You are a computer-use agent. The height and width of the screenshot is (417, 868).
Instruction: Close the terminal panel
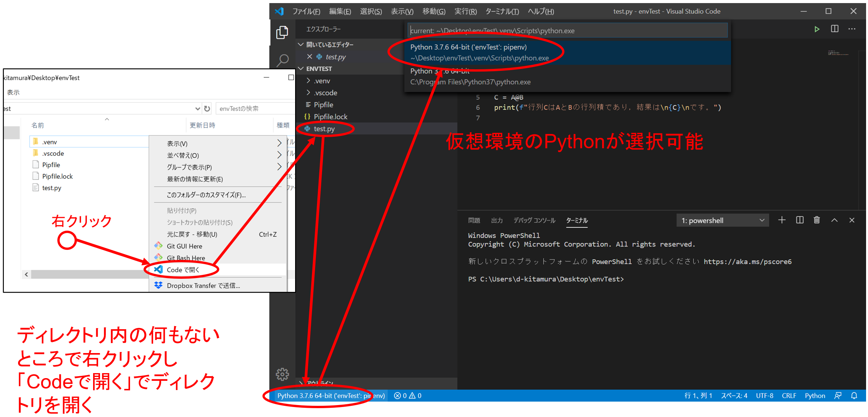tap(851, 220)
